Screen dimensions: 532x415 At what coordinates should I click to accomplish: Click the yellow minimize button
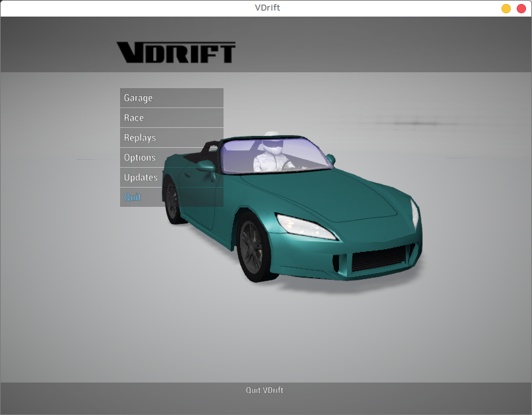point(505,9)
